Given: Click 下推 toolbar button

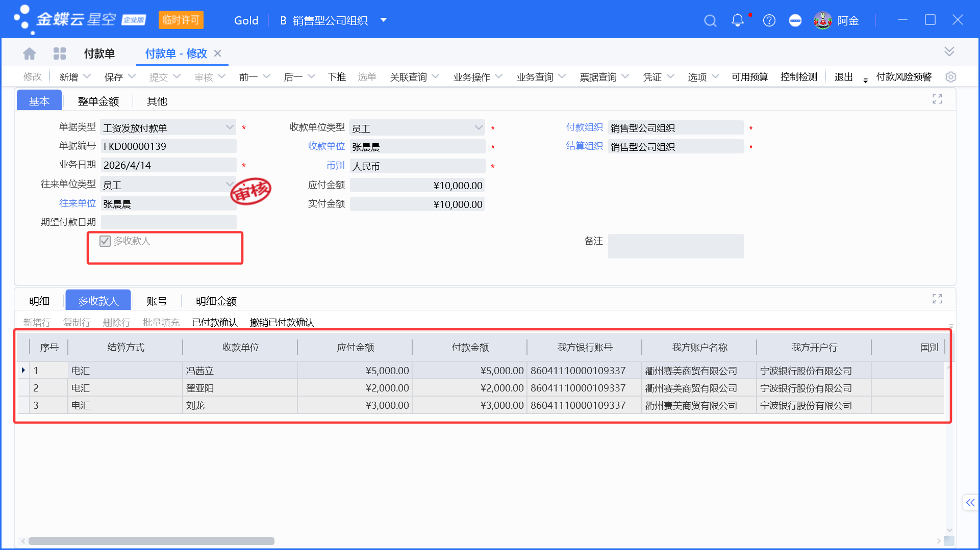Looking at the screenshot, I should point(337,77).
